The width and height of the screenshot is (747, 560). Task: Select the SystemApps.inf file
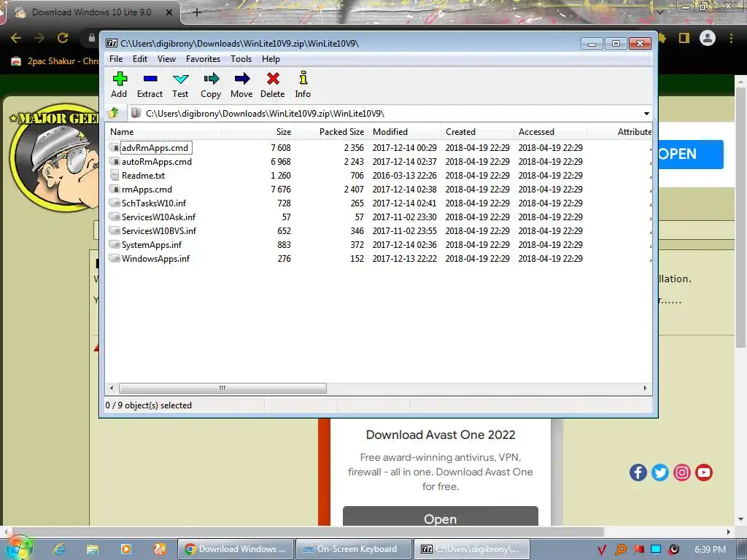coord(152,244)
